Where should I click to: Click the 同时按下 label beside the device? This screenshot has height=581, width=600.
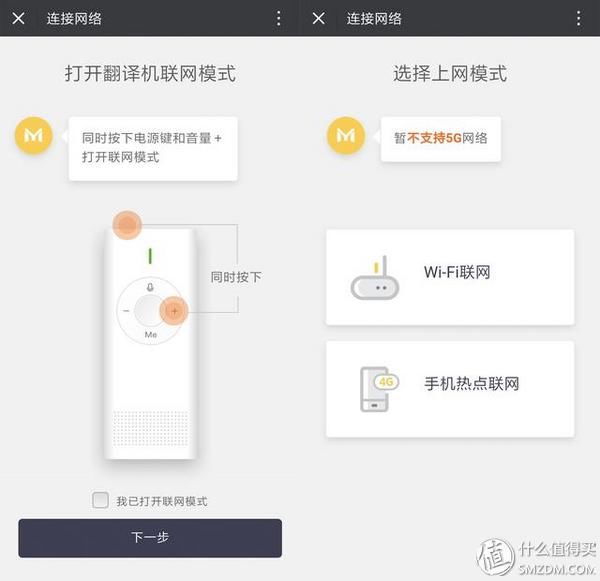236,277
